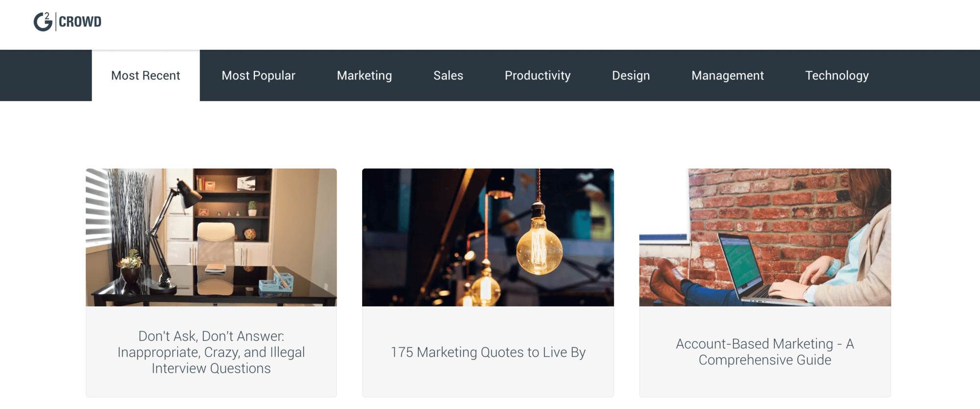The image size is (980, 409).
Task: Select the Most Recent tab
Action: pyautogui.click(x=146, y=75)
